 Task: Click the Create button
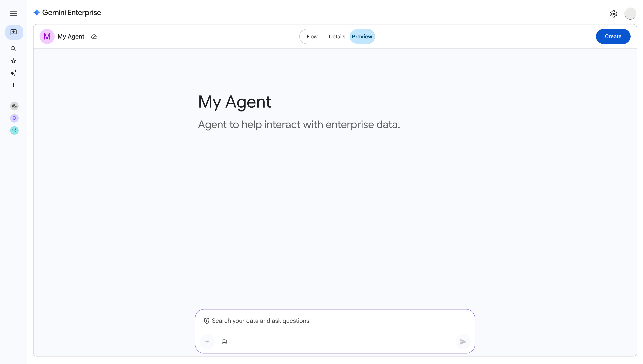coord(613,36)
